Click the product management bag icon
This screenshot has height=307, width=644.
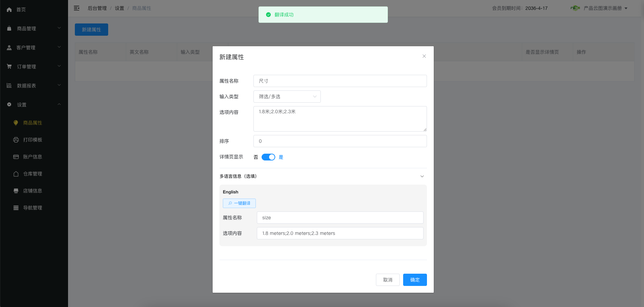pos(9,29)
